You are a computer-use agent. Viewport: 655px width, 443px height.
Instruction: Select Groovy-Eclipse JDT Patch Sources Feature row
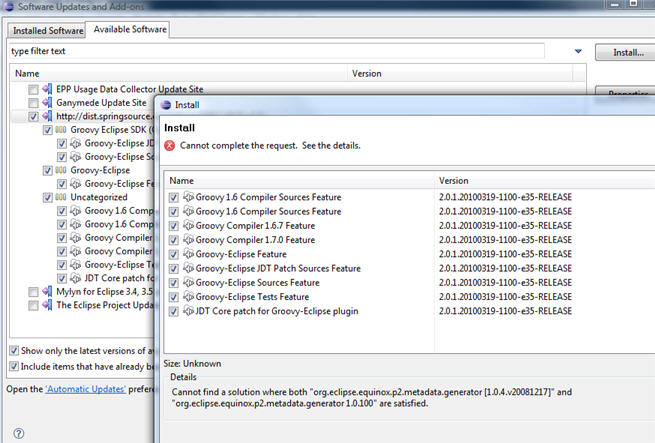point(410,268)
